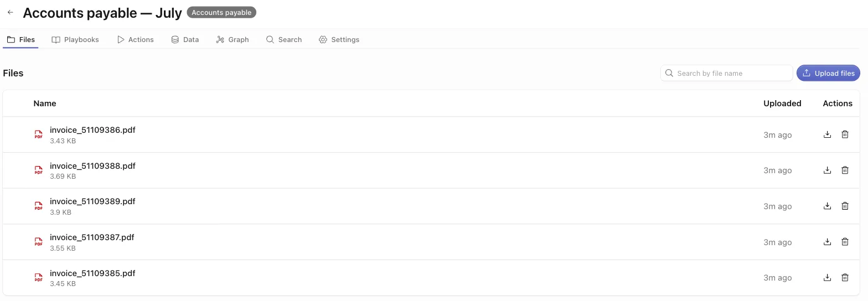Image resolution: width=868 pixels, height=301 pixels.
Task: Delete invoice_51109386.pdf with trash icon
Action: (x=845, y=134)
